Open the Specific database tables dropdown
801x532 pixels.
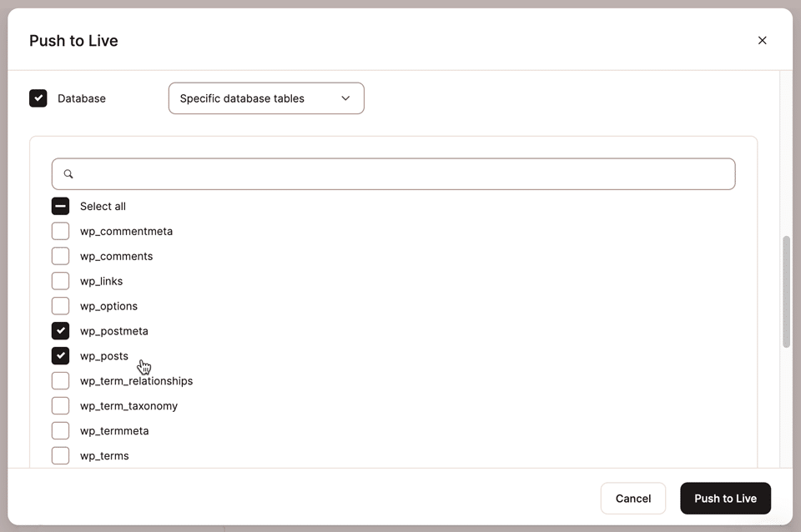(x=265, y=98)
